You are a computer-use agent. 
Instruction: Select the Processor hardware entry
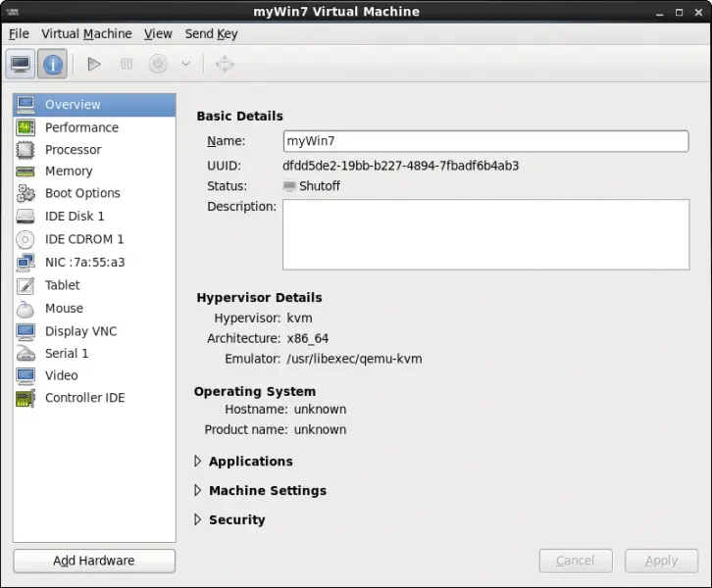coord(73,150)
